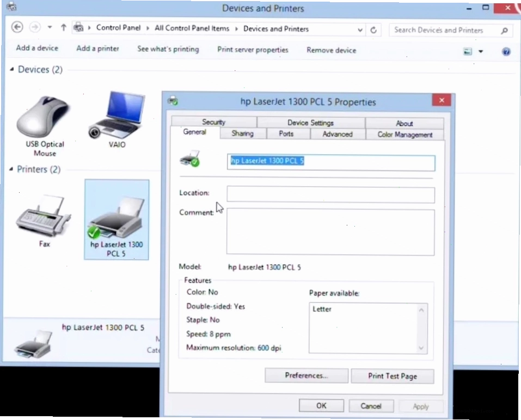The image size is (521, 420).
Task: Click the Devices and Printers title bar icon
Action: click(11, 7)
